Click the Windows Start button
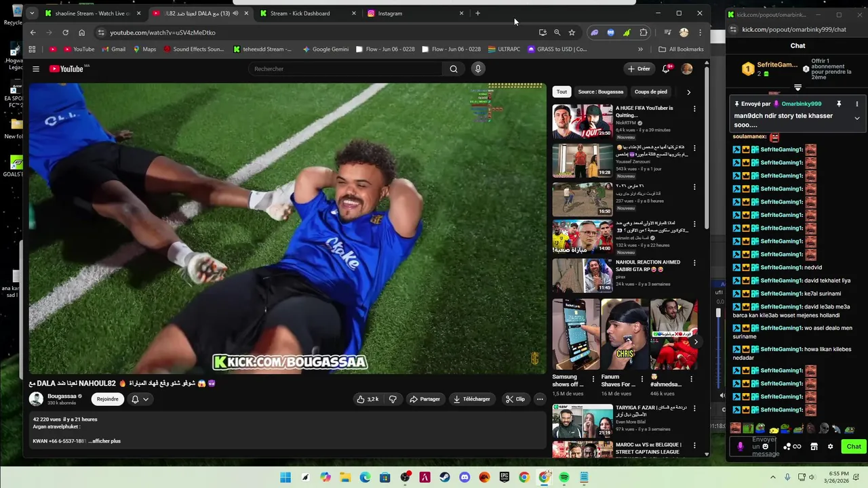This screenshot has height=488, width=868. click(x=285, y=477)
